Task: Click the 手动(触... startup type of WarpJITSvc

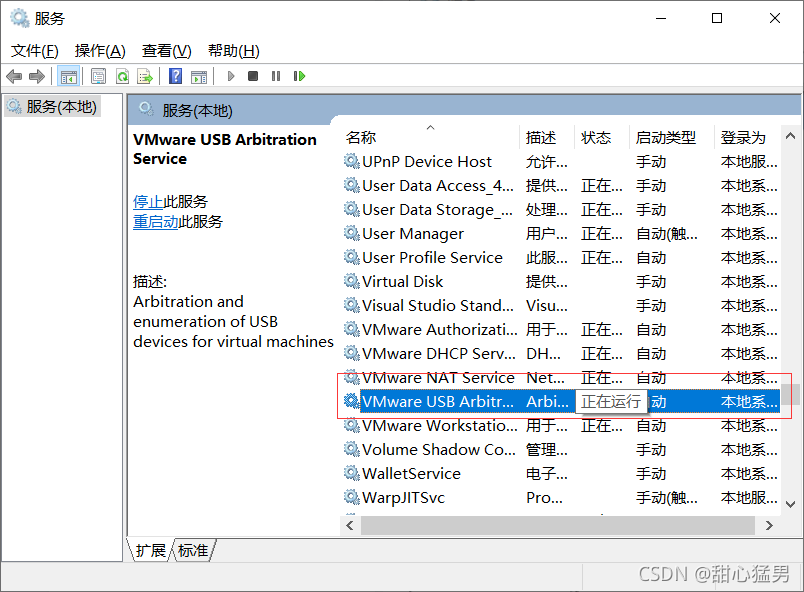Action: coord(667,498)
